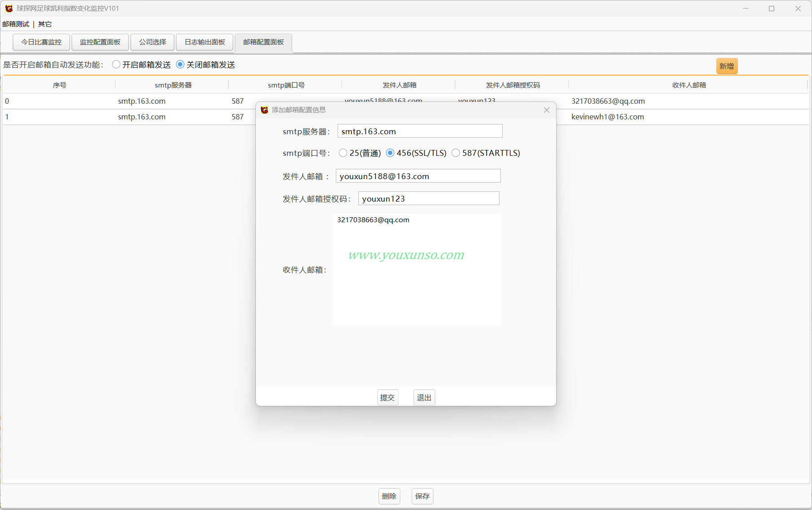Open the 邮箱测试 menu
Image resolution: width=812 pixels, height=510 pixels.
pos(16,24)
